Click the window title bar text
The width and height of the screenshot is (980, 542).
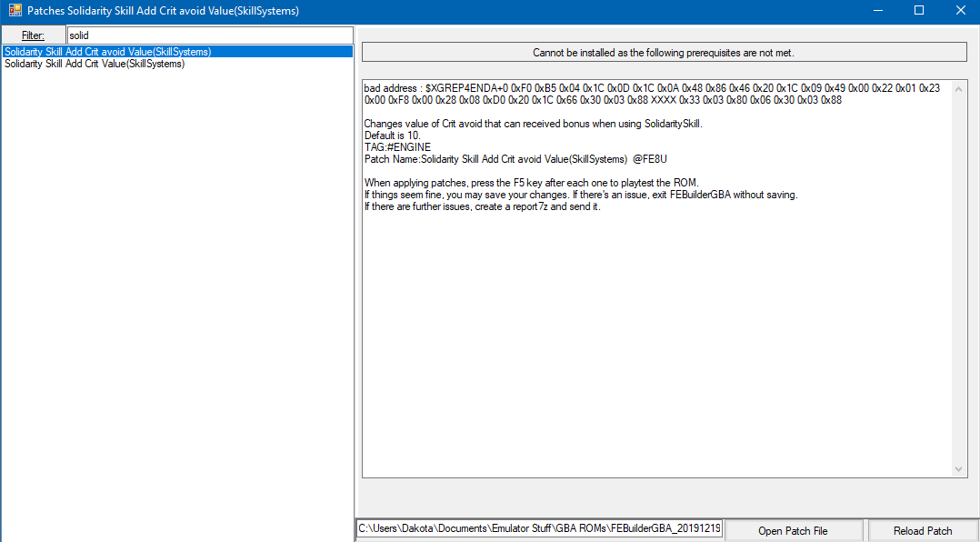164,11
